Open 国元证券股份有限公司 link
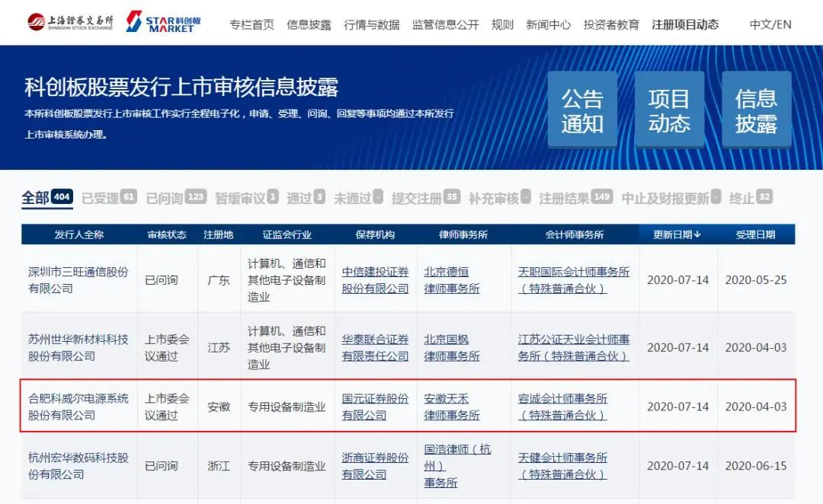The image size is (823, 504). click(375, 407)
